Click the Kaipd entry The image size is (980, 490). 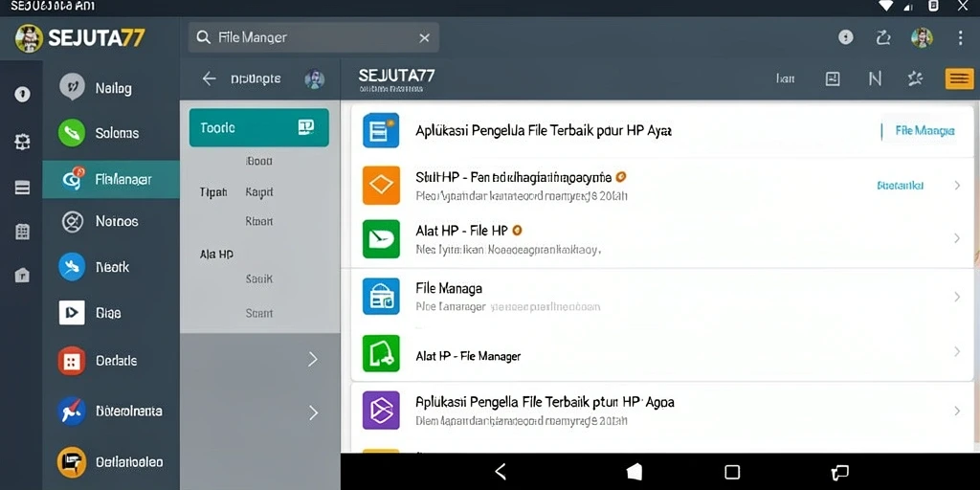point(258,192)
